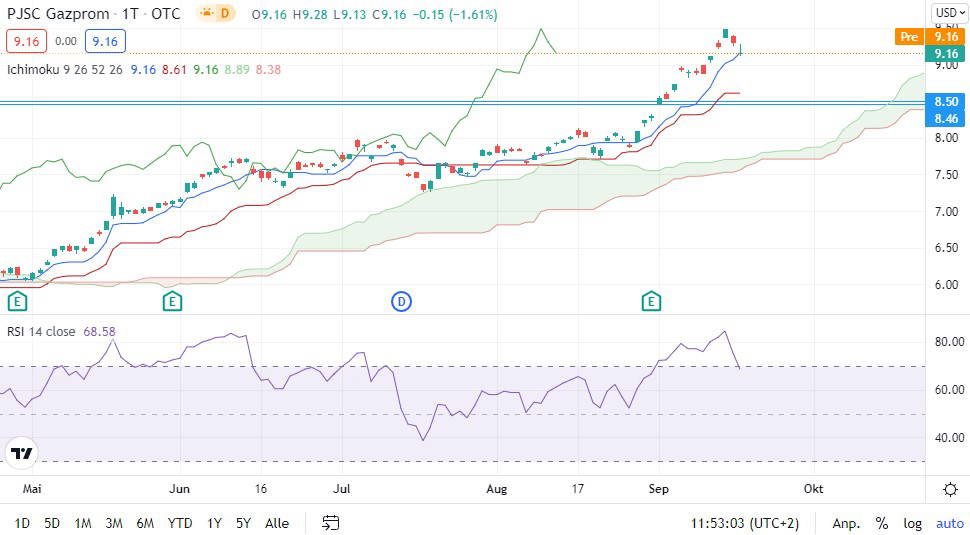Viewport: 970px width, 535px height.
Task: Click the PJSC Gazprom symbol title
Action: pos(58,14)
